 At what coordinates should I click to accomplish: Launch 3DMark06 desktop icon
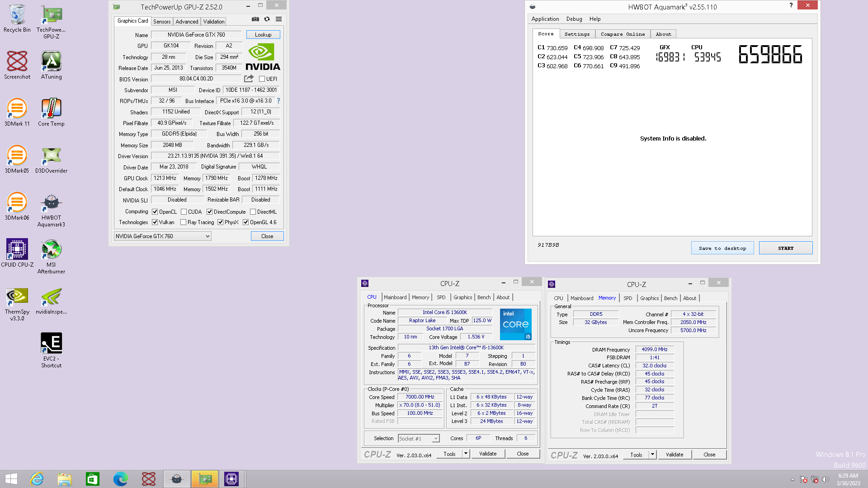click(x=17, y=206)
